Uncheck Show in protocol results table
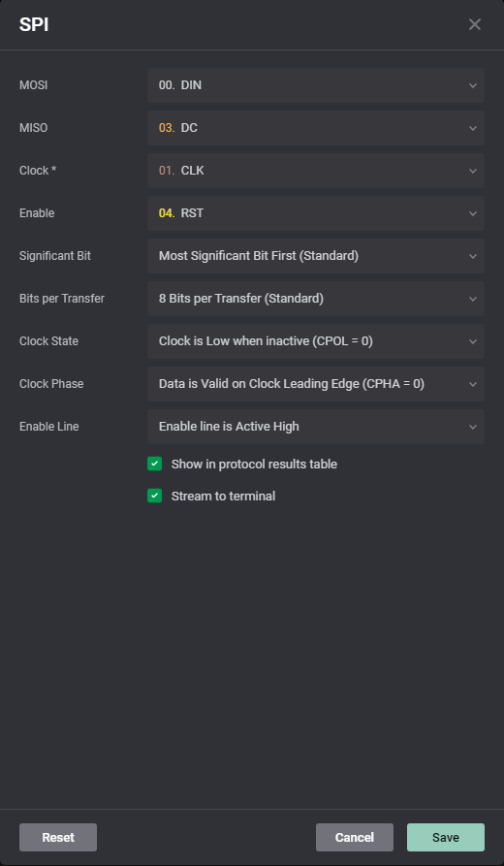Screen dimensions: 504x866 coord(154,464)
